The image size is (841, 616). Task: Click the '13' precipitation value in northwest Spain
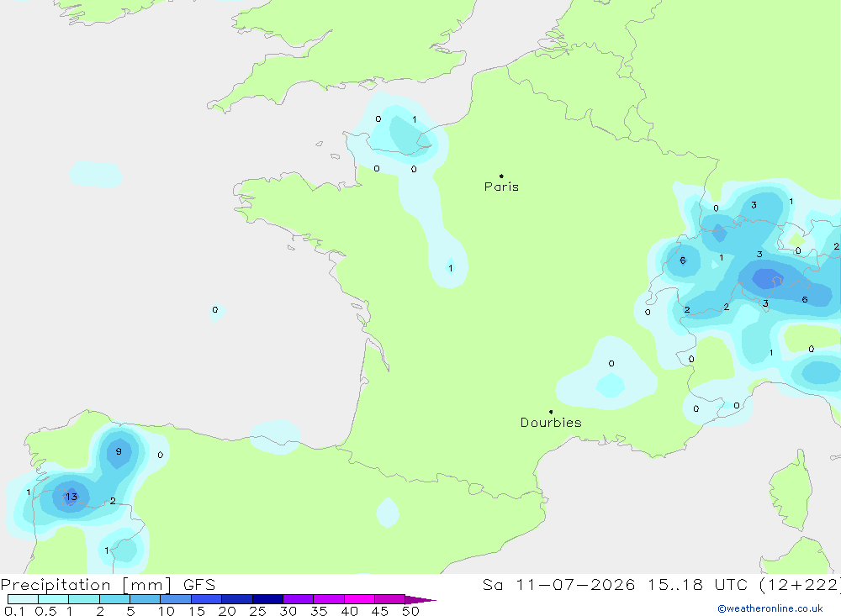tap(71, 497)
